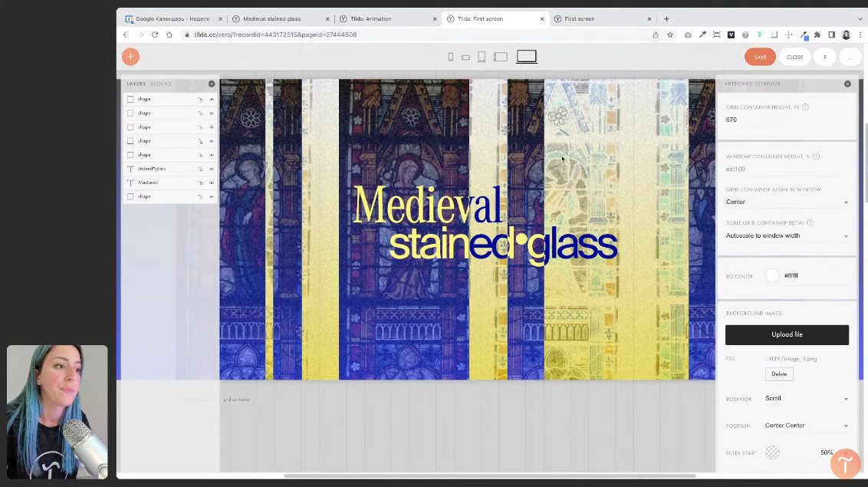868x487 pixels.
Task: Click the dark V extension icon
Action: click(731, 35)
